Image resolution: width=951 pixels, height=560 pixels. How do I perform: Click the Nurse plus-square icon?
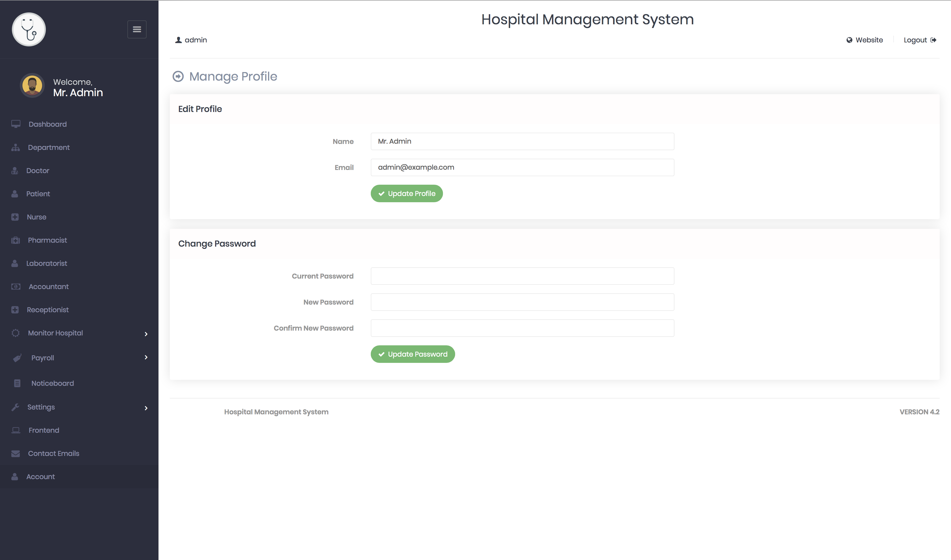tap(15, 217)
